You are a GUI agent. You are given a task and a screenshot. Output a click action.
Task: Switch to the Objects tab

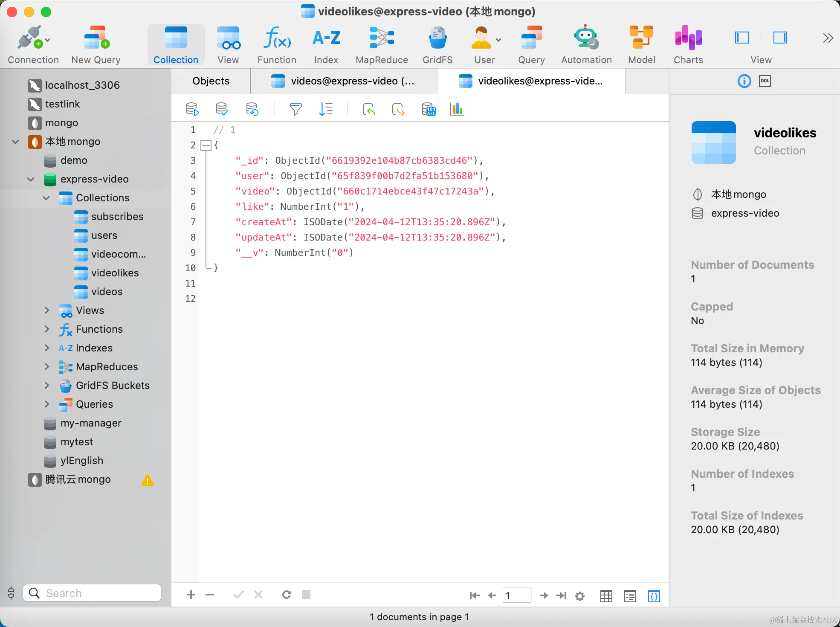click(x=211, y=81)
